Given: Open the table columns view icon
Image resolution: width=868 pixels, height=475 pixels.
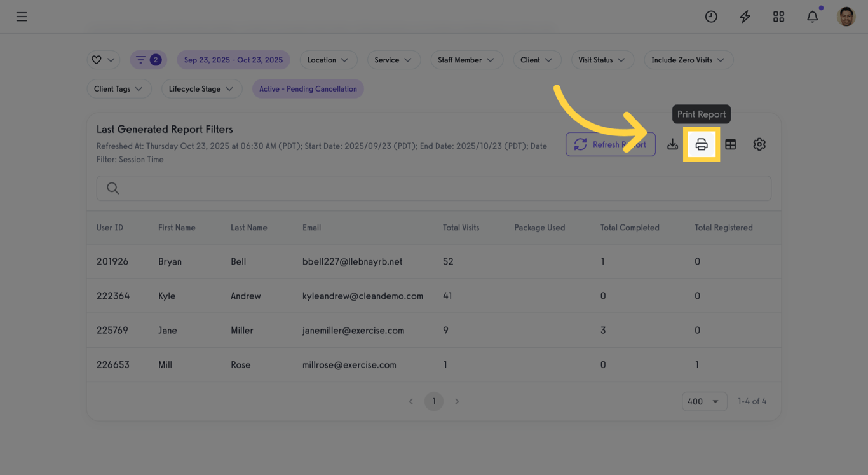Looking at the screenshot, I should click(730, 144).
